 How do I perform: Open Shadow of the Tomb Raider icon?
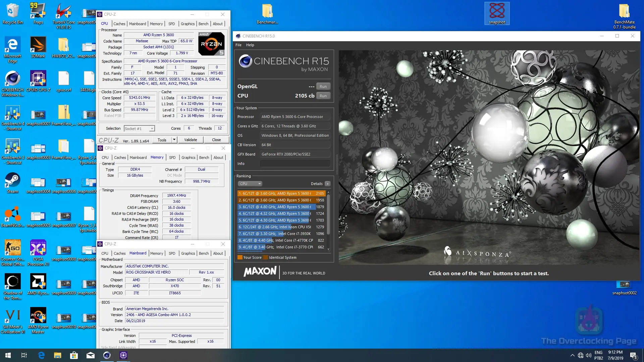[x=12, y=287]
